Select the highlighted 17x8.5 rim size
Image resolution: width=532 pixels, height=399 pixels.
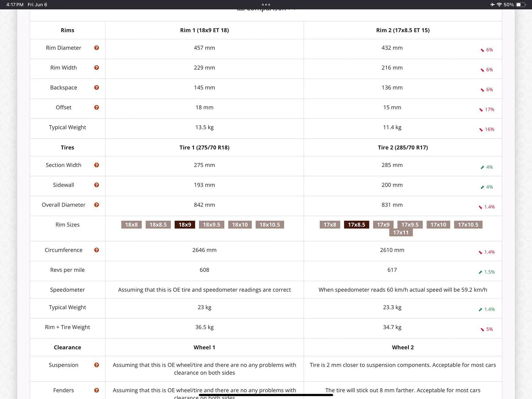[x=357, y=225]
